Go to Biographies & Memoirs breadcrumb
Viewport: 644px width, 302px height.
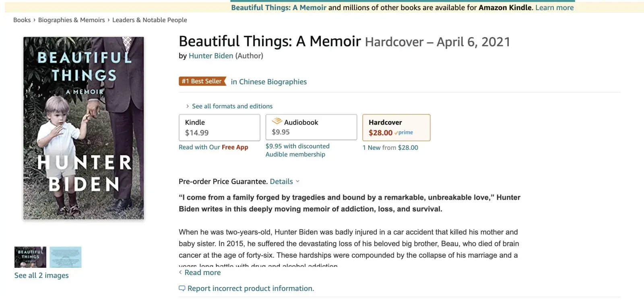pyautogui.click(x=71, y=20)
